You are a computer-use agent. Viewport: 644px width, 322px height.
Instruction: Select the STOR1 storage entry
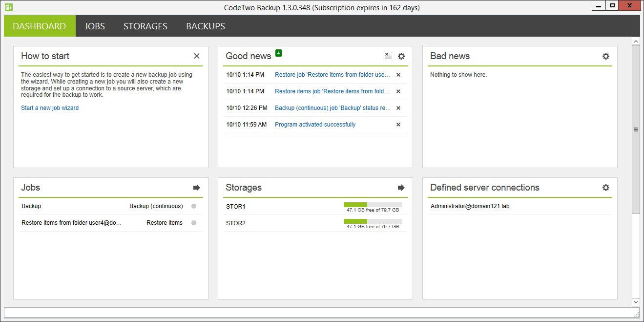tap(315, 207)
